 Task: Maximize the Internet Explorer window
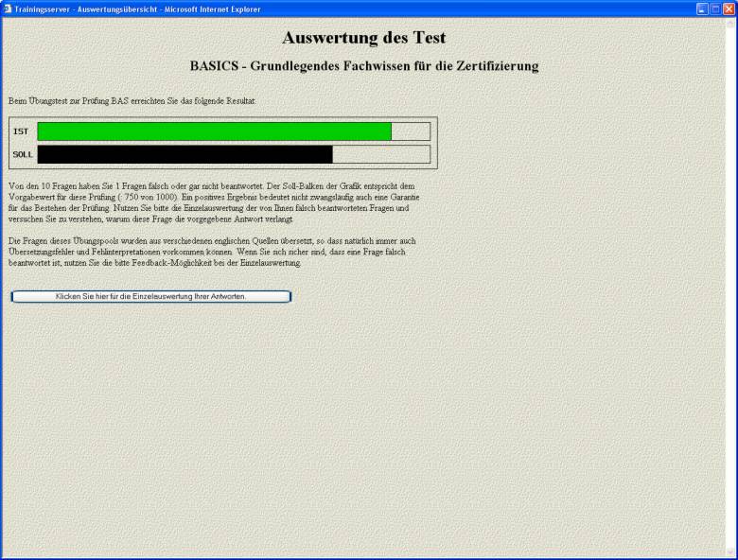pyautogui.click(x=715, y=9)
